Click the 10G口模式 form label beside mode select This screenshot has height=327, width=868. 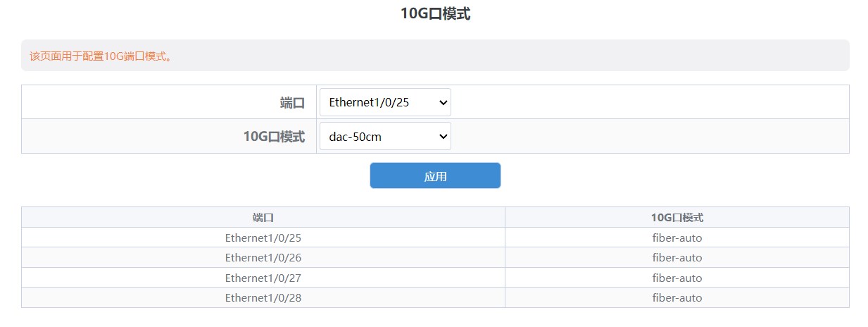coord(274,137)
